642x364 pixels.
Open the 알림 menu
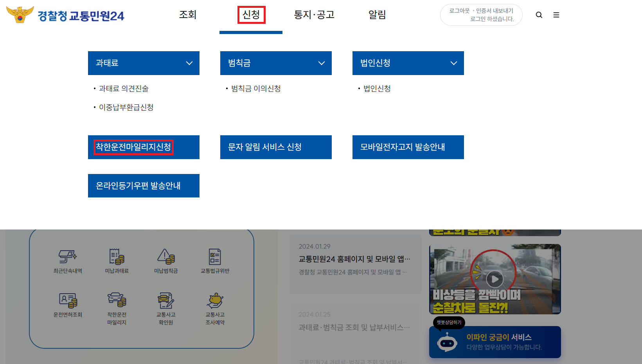[377, 15]
